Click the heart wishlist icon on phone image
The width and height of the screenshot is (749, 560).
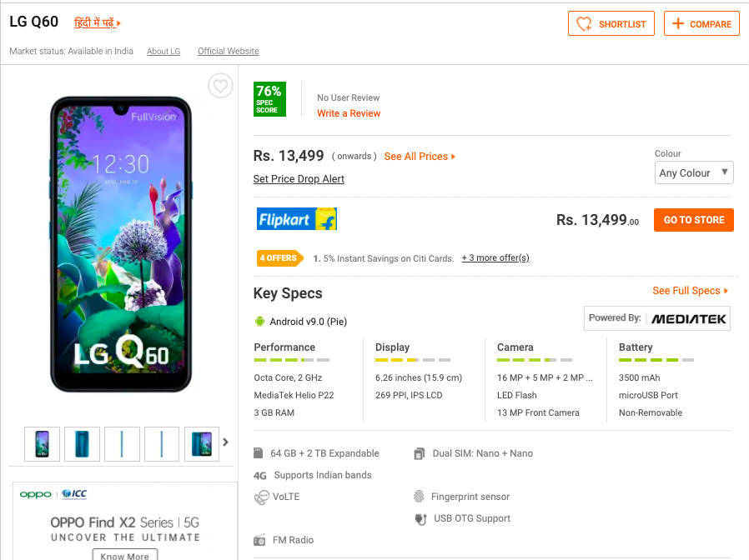(220, 86)
